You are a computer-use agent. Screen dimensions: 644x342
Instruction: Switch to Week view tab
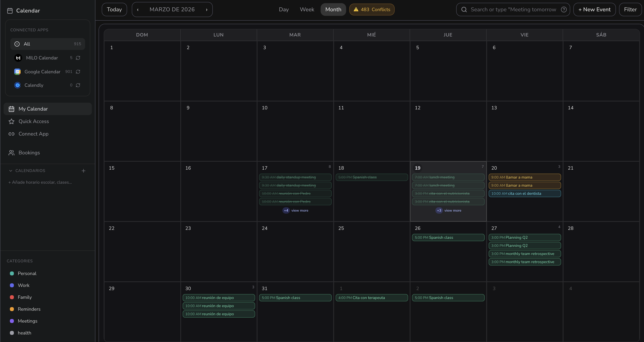coord(307,10)
